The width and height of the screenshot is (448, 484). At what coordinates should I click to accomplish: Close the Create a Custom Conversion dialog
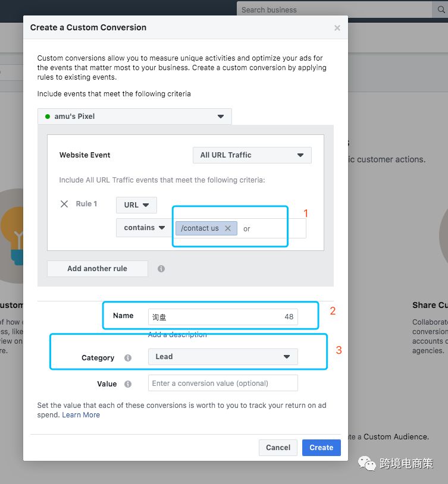click(x=337, y=28)
